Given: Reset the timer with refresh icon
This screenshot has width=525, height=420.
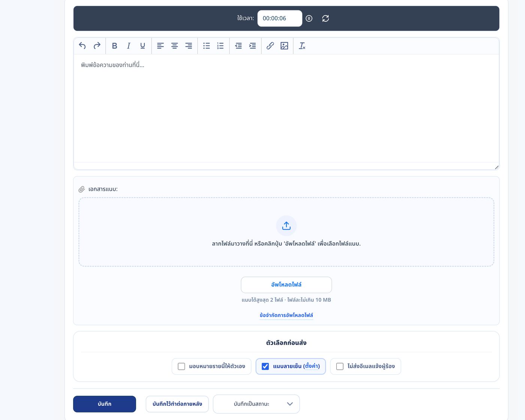Looking at the screenshot, I should [x=325, y=18].
